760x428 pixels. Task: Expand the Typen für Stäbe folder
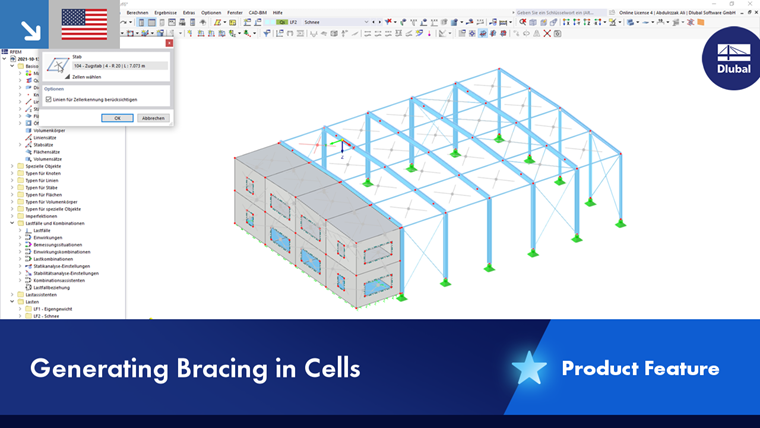[12, 188]
